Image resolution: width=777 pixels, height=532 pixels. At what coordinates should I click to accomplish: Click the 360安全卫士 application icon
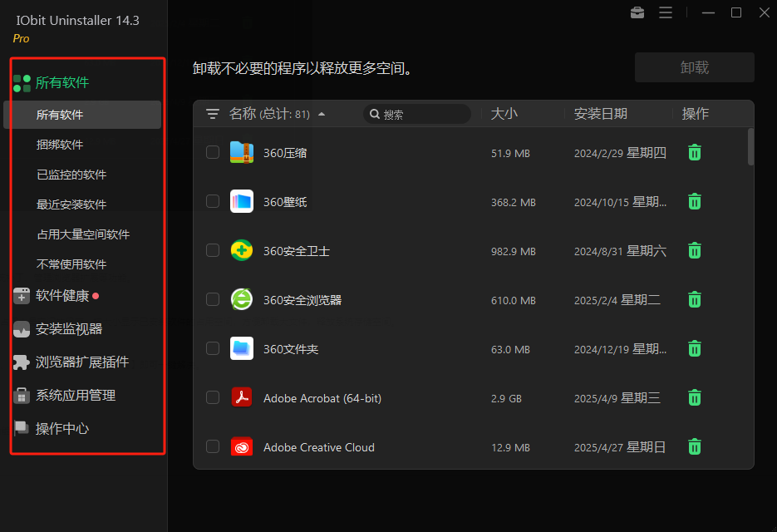(x=242, y=251)
